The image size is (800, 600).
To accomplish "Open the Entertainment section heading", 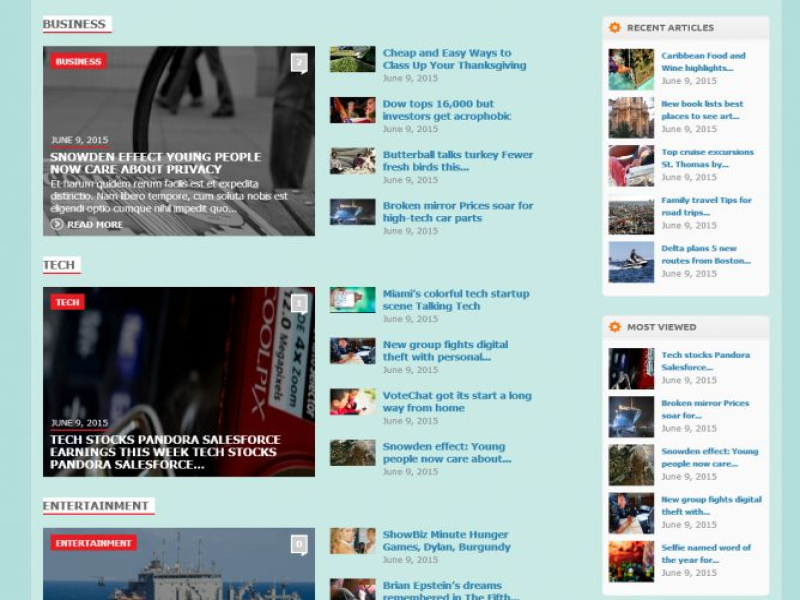I will [95, 506].
